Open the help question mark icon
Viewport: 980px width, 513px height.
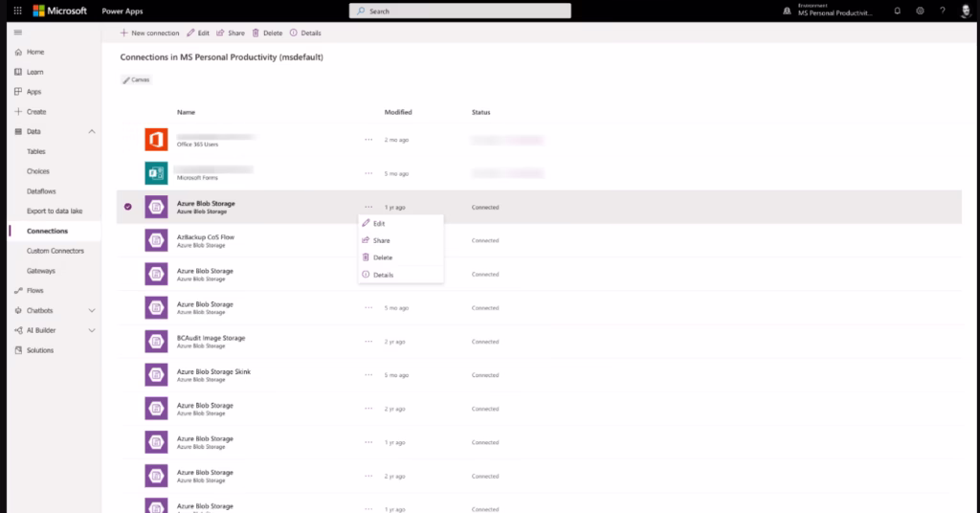pos(943,11)
